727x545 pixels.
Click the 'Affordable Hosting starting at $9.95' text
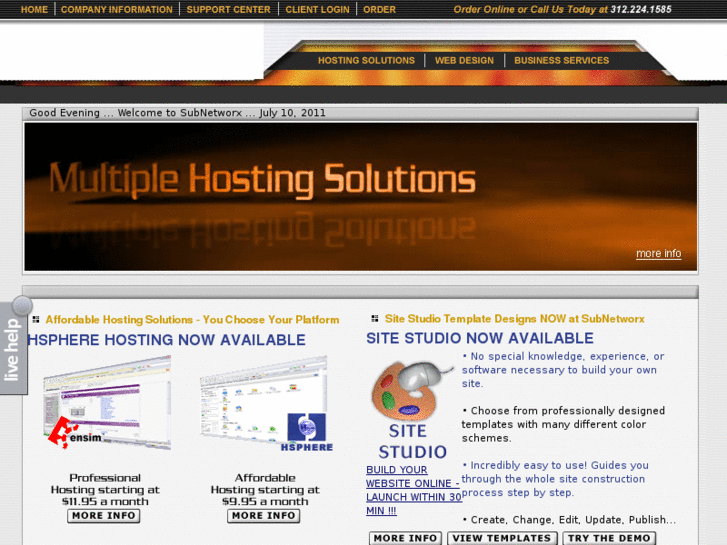tap(265, 490)
